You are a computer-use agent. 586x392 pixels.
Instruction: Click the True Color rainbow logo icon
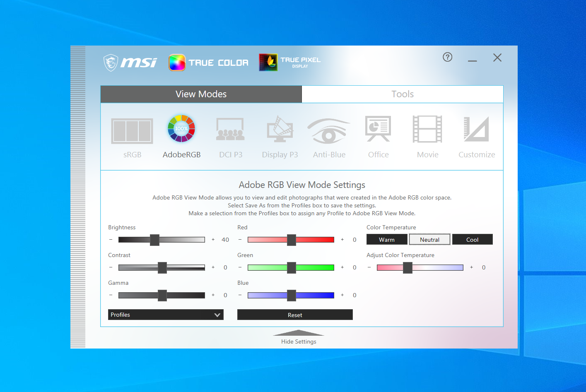click(177, 63)
